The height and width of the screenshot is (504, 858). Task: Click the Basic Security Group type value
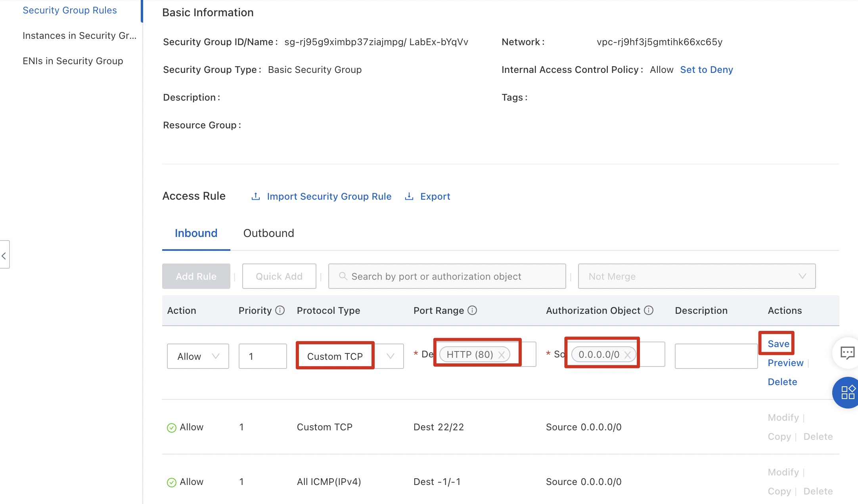[315, 70]
